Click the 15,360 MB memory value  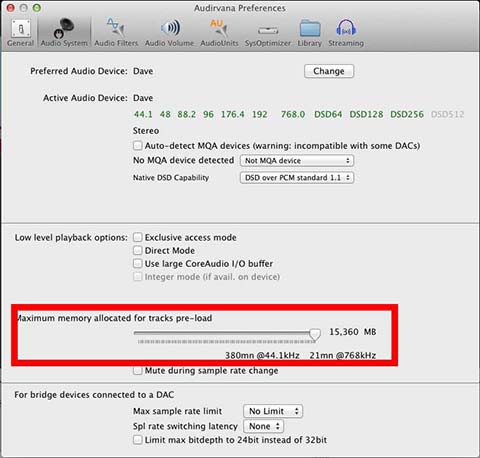pyautogui.click(x=353, y=332)
